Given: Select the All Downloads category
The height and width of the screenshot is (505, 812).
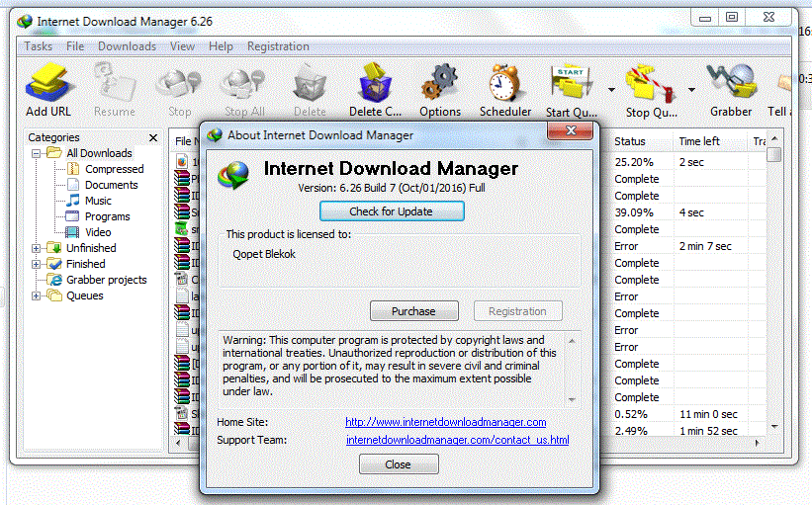Looking at the screenshot, I should pos(99,153).
